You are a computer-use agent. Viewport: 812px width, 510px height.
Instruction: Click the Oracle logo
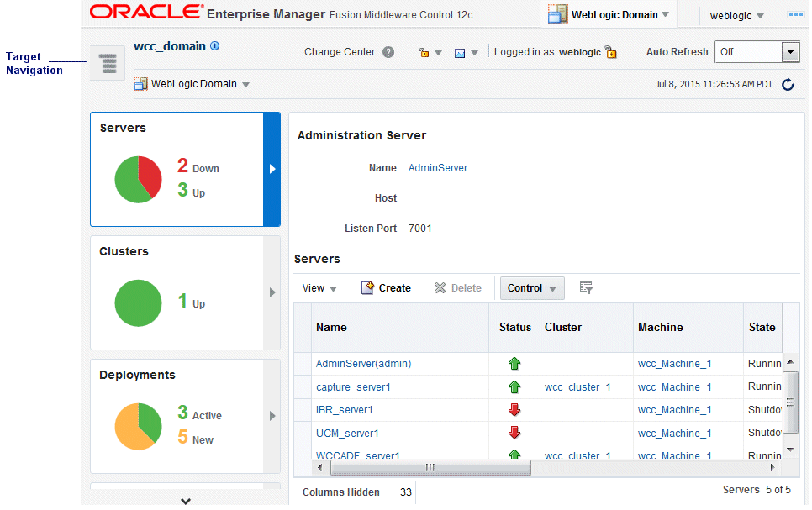146,12
